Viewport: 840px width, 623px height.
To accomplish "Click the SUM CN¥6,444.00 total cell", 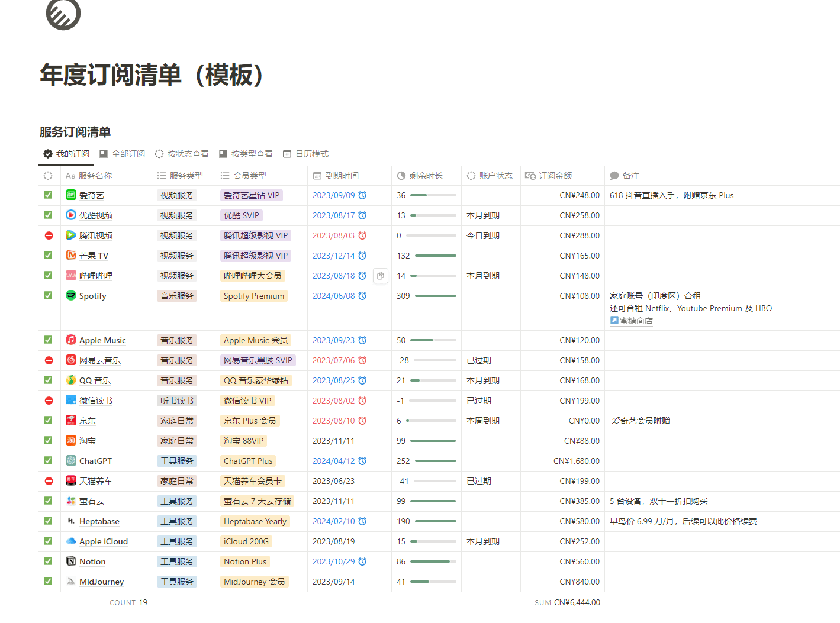I will (567, 602).
